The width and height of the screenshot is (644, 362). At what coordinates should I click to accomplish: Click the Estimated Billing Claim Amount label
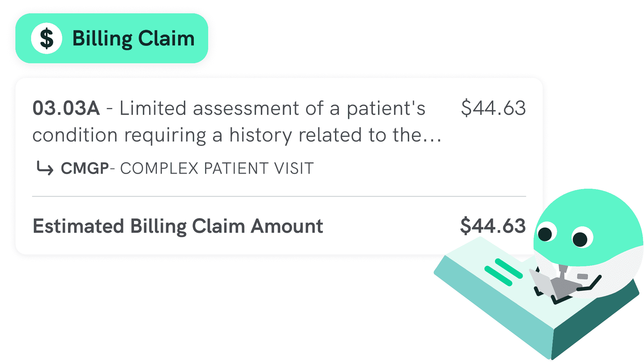(x=178, y=226)
